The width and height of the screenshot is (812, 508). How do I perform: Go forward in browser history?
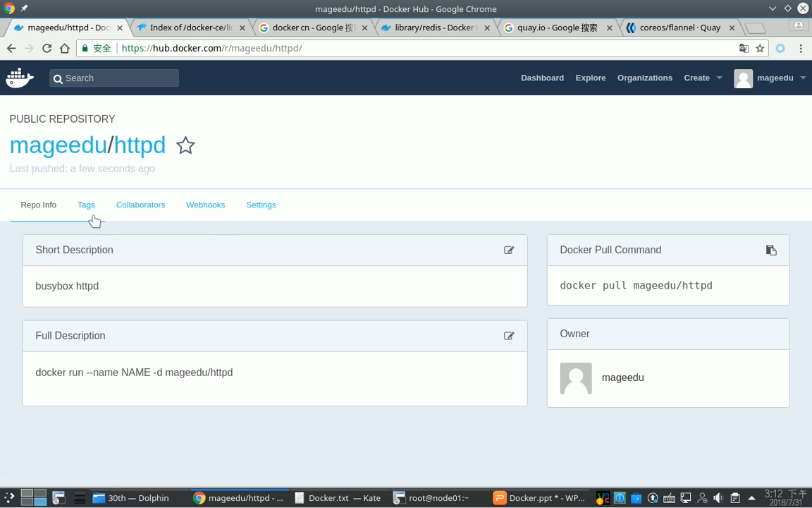click(x=29, y=48)
